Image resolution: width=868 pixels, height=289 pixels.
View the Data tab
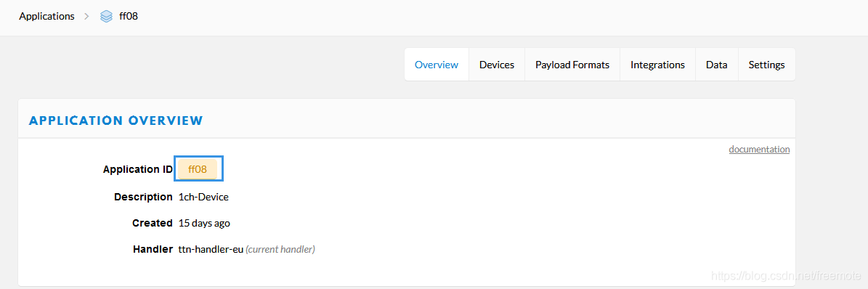pos(716,65)
